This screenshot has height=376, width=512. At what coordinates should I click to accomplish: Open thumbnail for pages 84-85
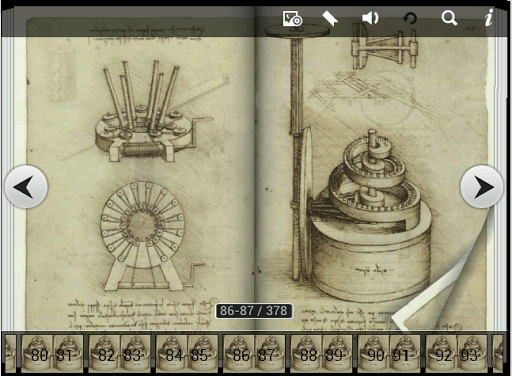(x=187, y=354)
